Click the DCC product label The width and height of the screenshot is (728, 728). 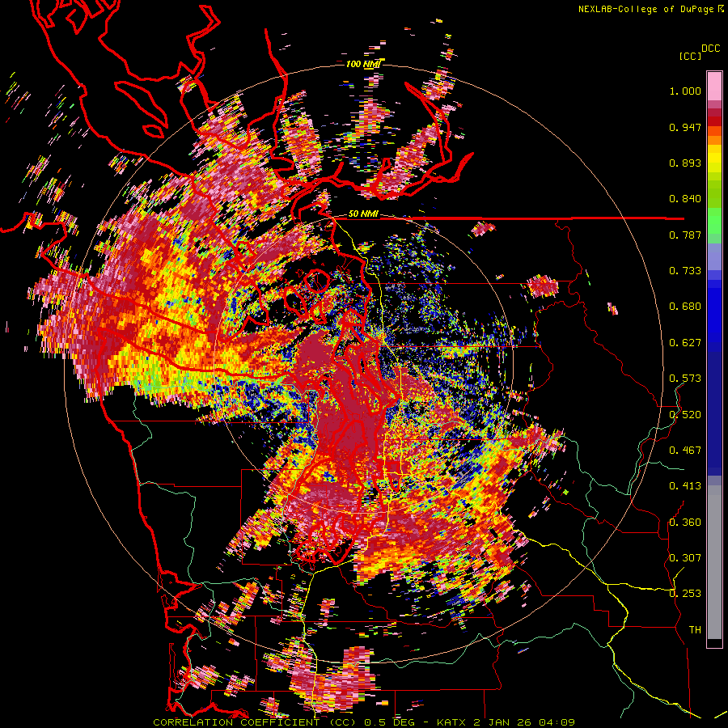pos(710,49)
